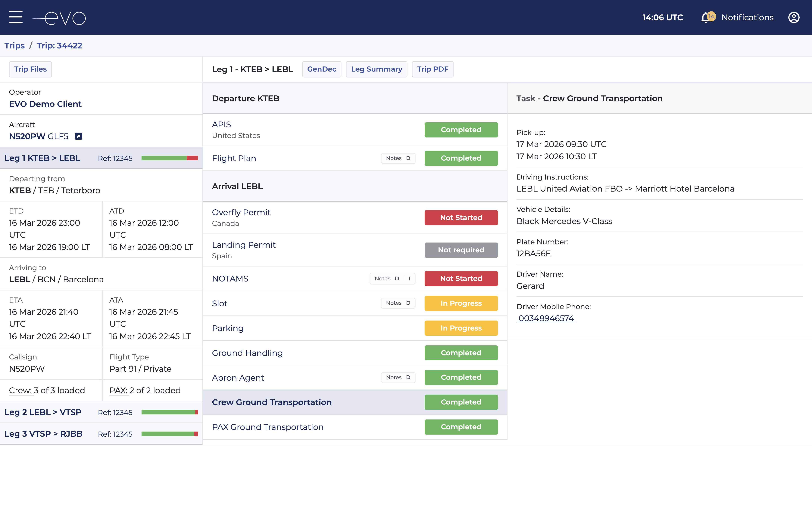Select the Overfly Permit Canada task

click(x=241, y=213)
